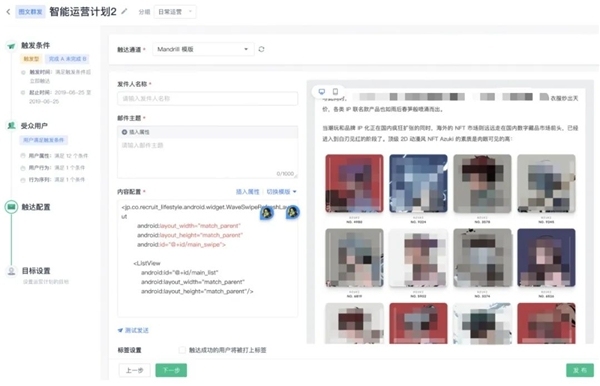Click the 触发时间 row text
Image resolution: width=600 pixels, height=386 pixels.
click(x=60, y=76)
